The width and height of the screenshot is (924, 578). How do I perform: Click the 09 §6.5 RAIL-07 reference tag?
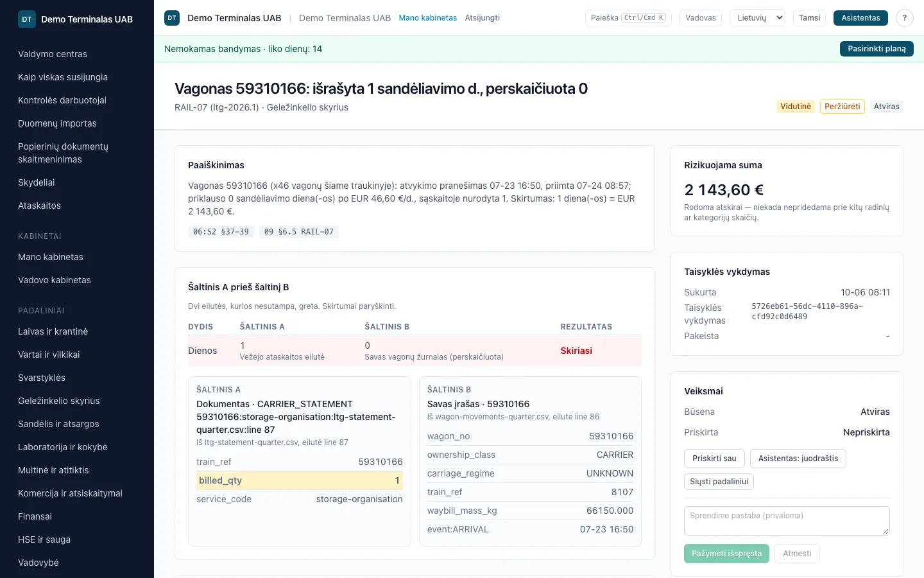[x=298, y=232]
